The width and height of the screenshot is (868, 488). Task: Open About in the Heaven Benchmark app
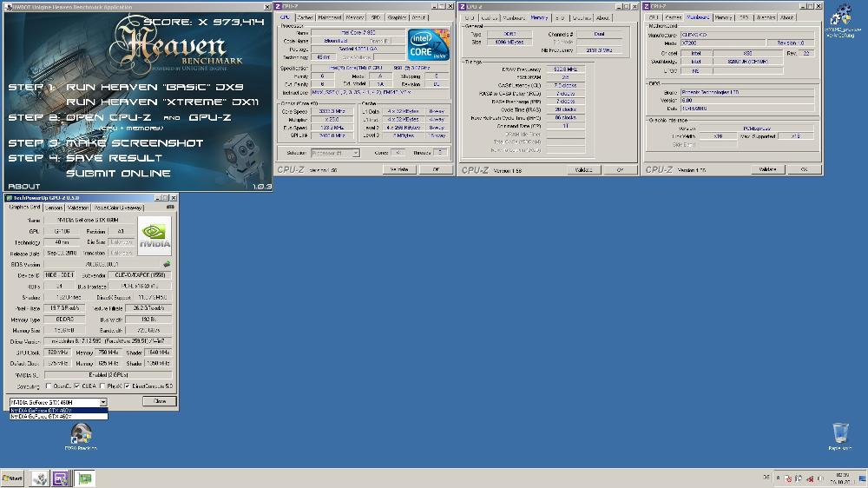[23, 186]
